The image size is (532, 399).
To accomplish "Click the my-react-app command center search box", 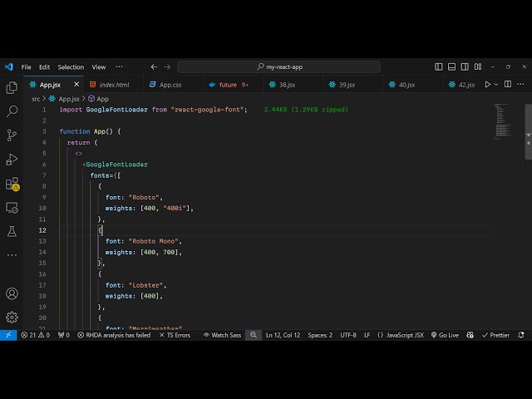I will tap(278, 66).
